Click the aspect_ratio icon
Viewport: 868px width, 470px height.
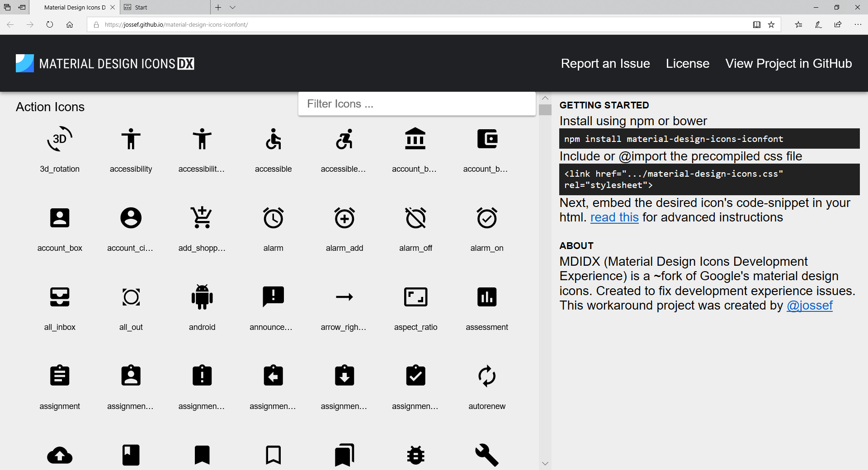[415, 297]
